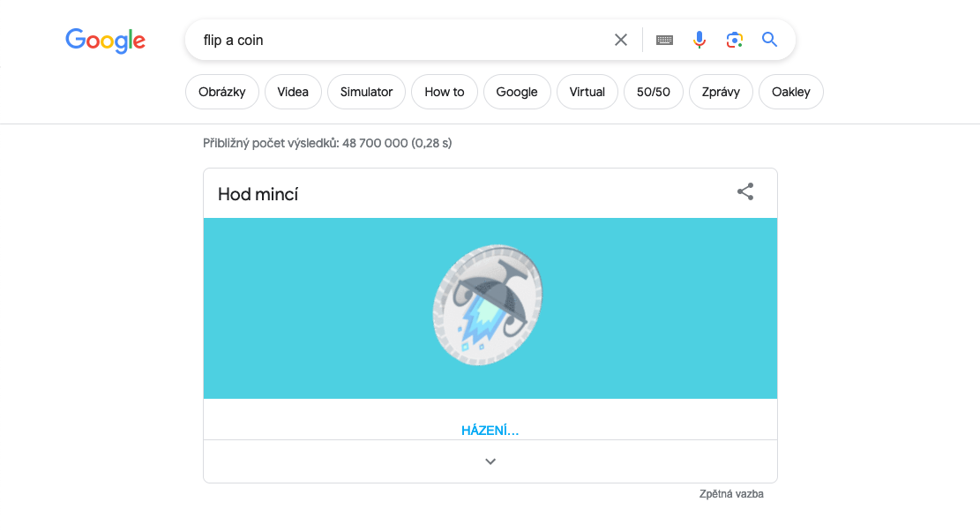Click the spinning coin image
The height and width of the screenshot is (532, 980).
[x=488, y=306]
